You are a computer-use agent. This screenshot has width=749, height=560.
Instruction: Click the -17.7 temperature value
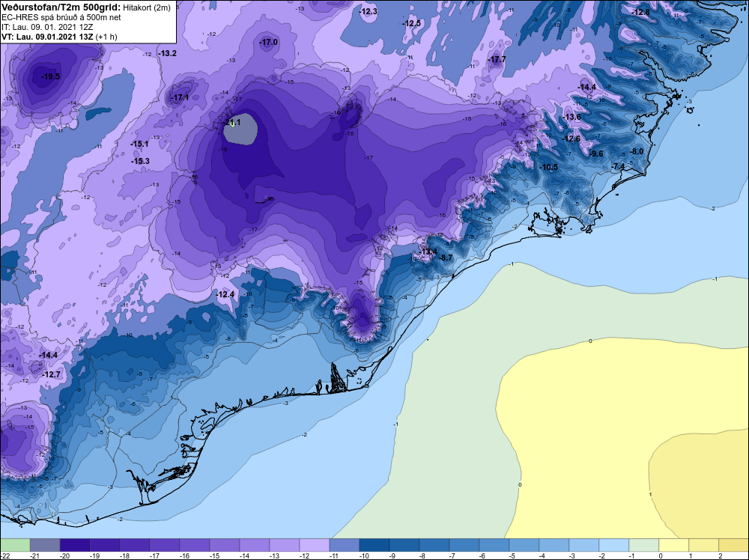point(497,60)
